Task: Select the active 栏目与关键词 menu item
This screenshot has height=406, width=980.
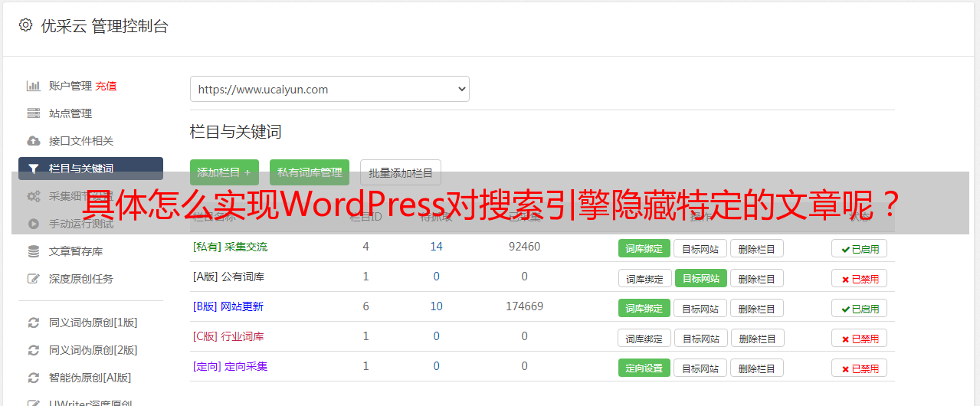Action: point(90,169)
